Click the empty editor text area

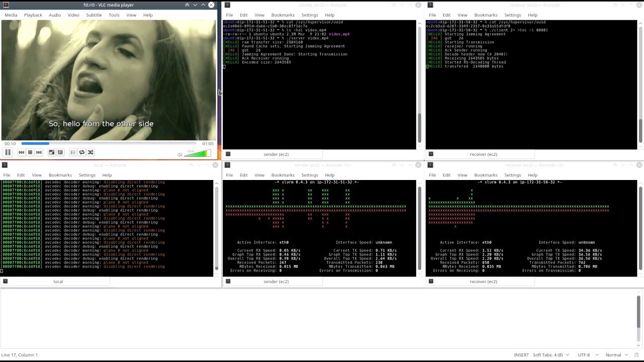pos(319,318)
